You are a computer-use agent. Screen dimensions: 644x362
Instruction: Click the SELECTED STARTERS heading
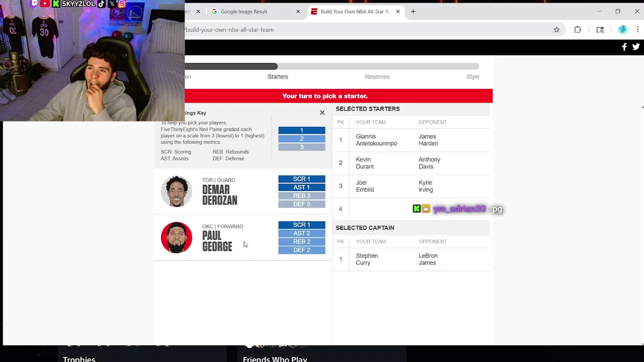368,109
